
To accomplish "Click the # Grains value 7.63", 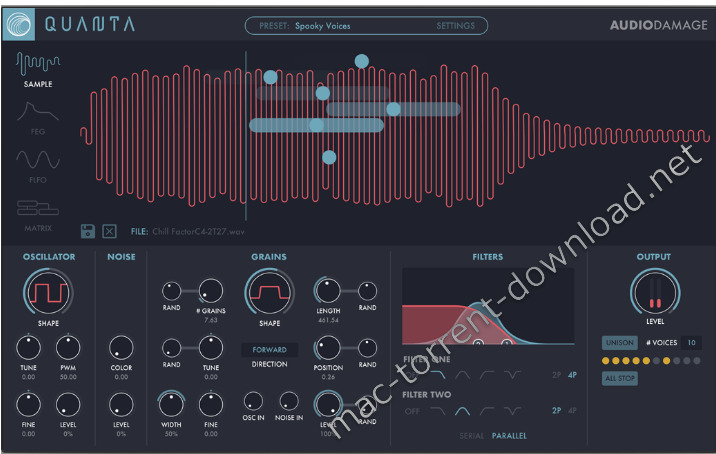I will pos(211,320).
